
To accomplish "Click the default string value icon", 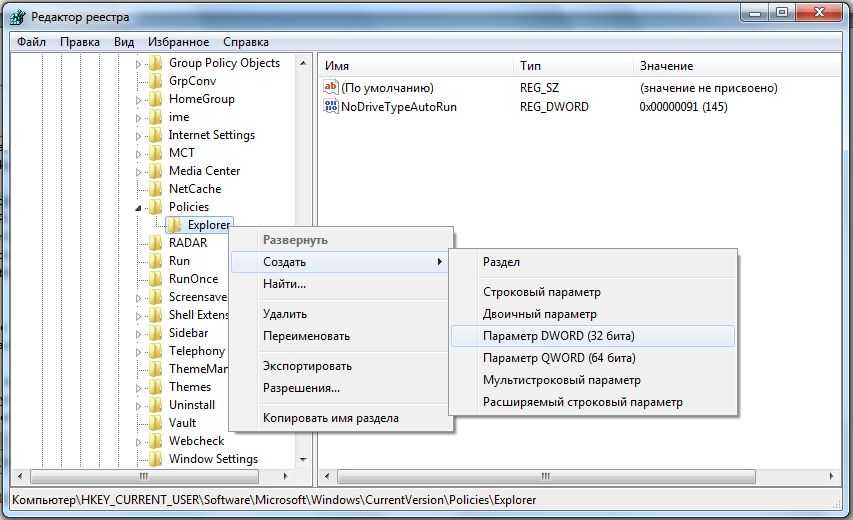I will [331, 88].
